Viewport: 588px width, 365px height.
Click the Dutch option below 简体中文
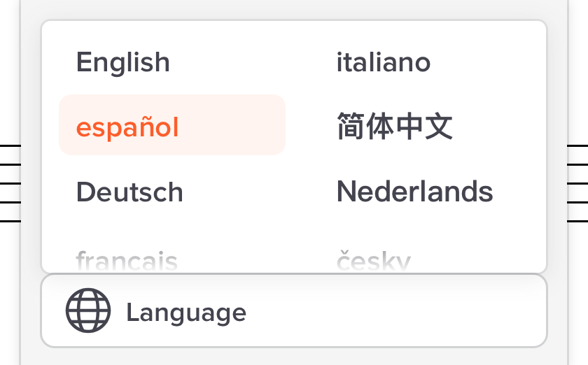[414, 192]
